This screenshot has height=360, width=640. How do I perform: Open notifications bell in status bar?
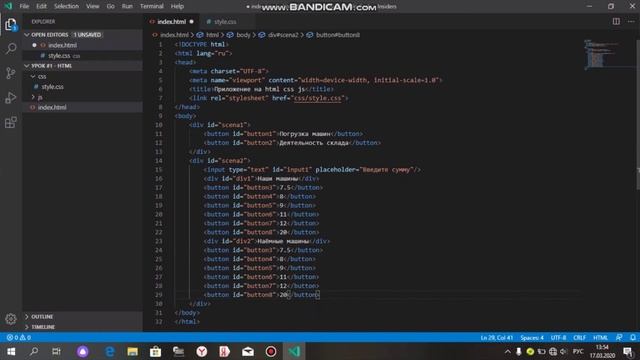[633, 338]
